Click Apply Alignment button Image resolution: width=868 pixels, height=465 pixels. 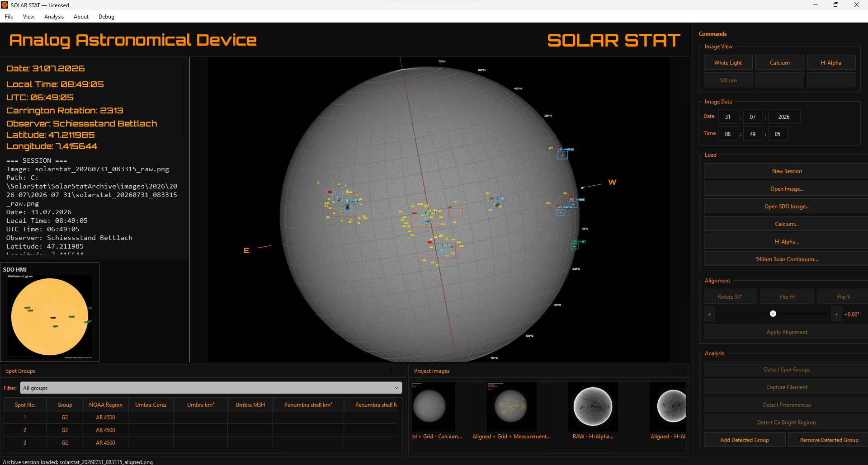[x=787, y=332]
